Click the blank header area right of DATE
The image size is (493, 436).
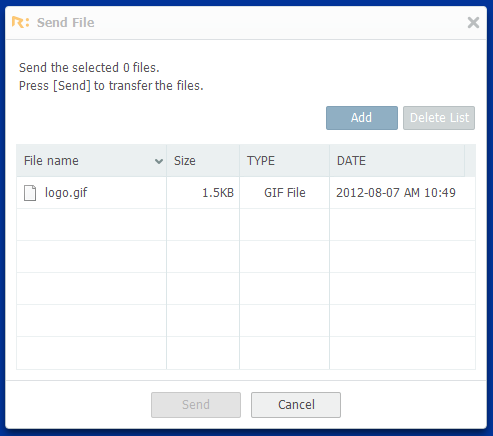(470, 161)
